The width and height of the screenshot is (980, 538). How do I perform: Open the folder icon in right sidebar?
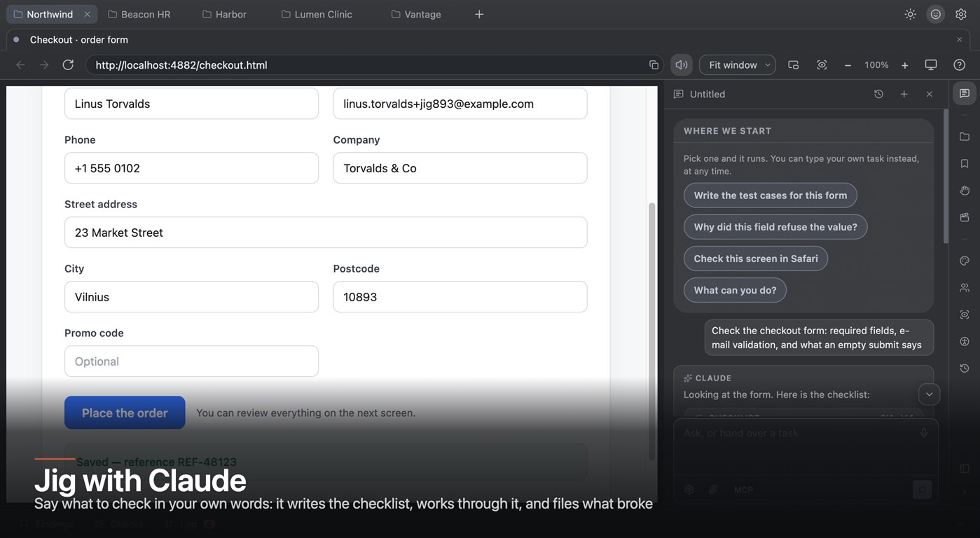click(965, 137)
